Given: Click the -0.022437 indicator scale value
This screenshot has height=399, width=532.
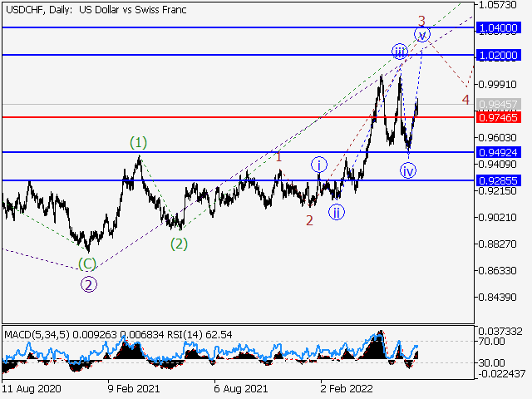Looking at the screenshot, I should pos(502,373).
